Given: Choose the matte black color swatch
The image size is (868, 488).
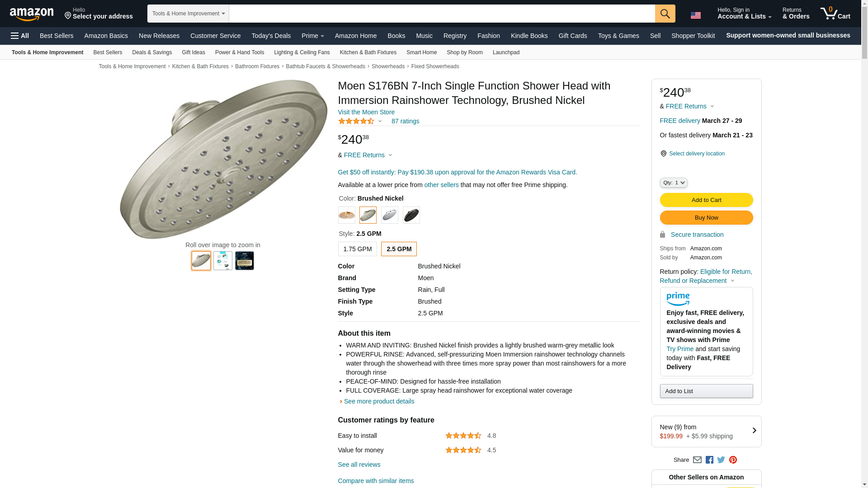Looking at the screenshot, I should (411, 215).
